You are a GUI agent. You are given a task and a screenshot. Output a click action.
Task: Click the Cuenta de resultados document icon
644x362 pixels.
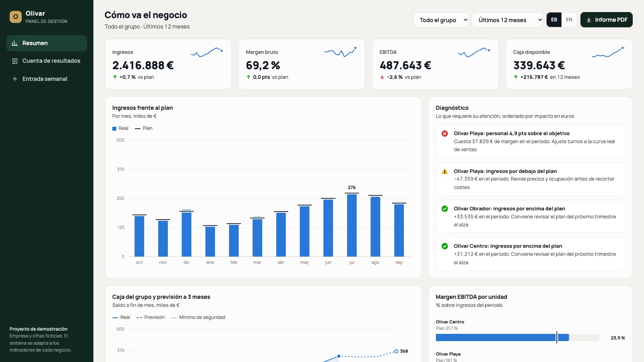(15, 61)
